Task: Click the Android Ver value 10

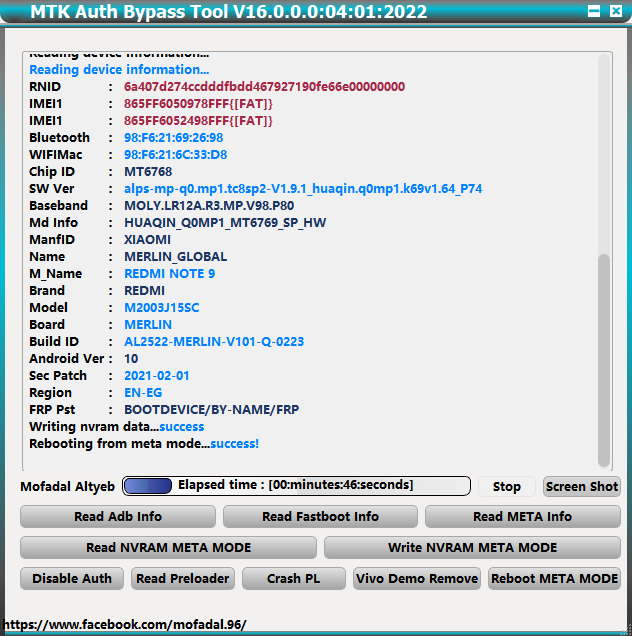Action: click(131, 359)
